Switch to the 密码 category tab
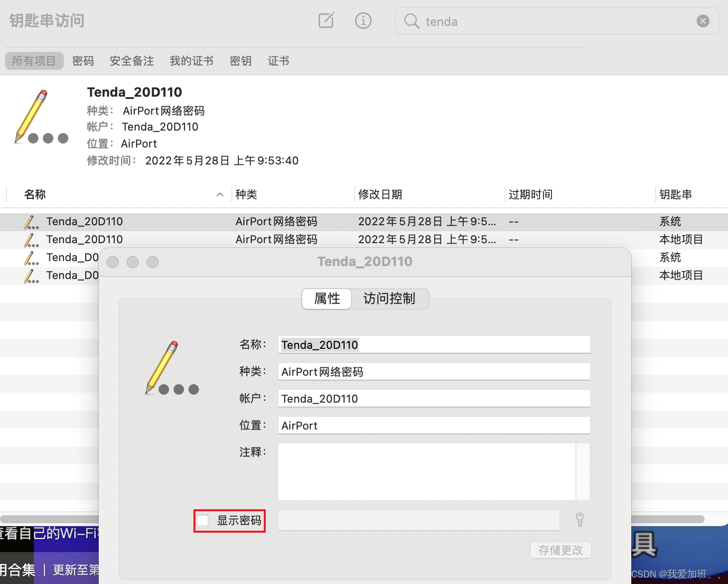This screenshot has width=728, height=584. point(83,61)
